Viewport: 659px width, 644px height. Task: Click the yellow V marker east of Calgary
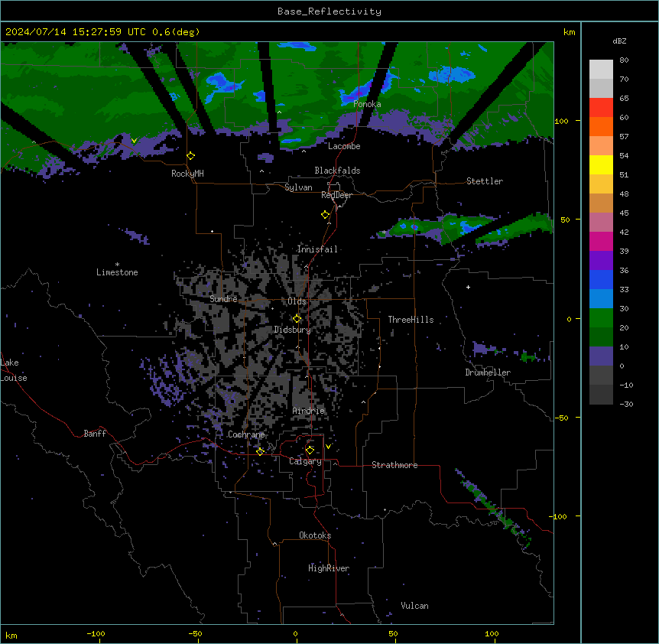click(328, 447)
